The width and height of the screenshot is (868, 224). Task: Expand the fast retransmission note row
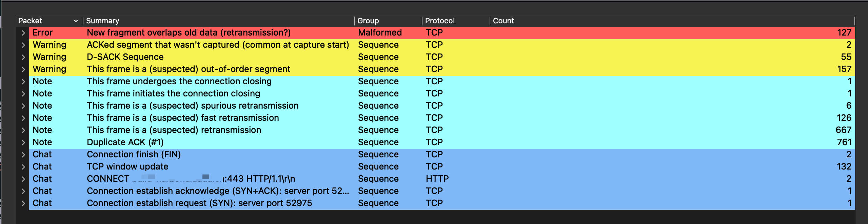click(23, 118)
